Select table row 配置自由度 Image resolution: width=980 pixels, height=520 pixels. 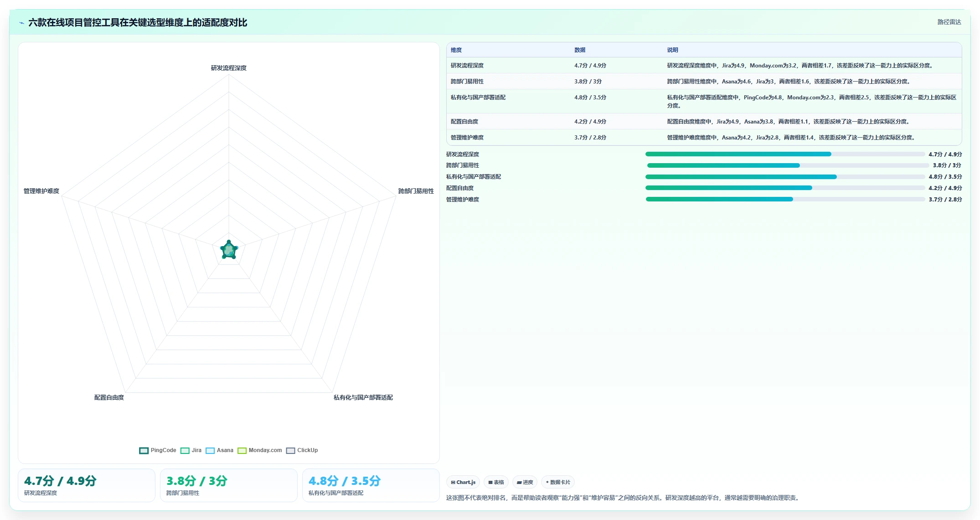pyautogui.click(x=704, y=121)
